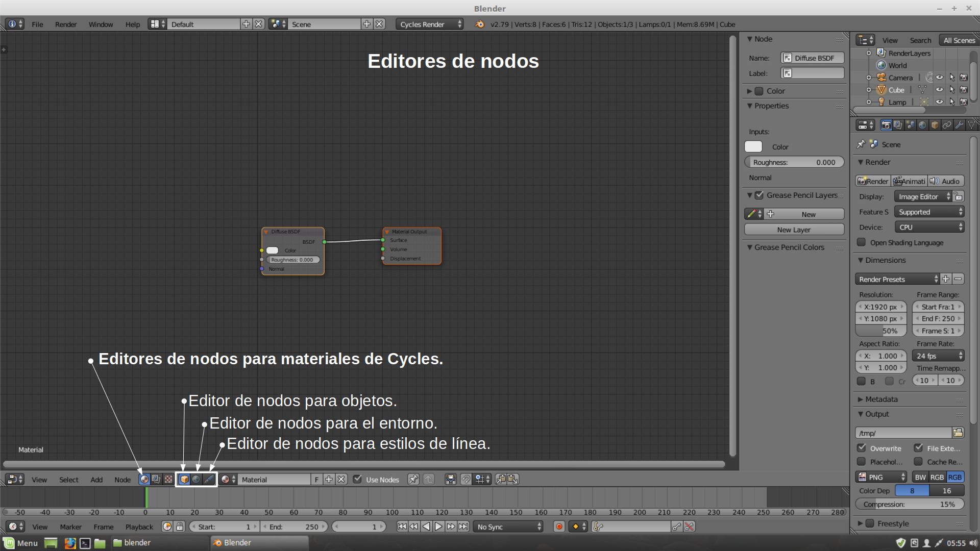Screen dimensions: 980x551
Task: Open Render Layers properties tab icon
Action: [x=898, y=125]
